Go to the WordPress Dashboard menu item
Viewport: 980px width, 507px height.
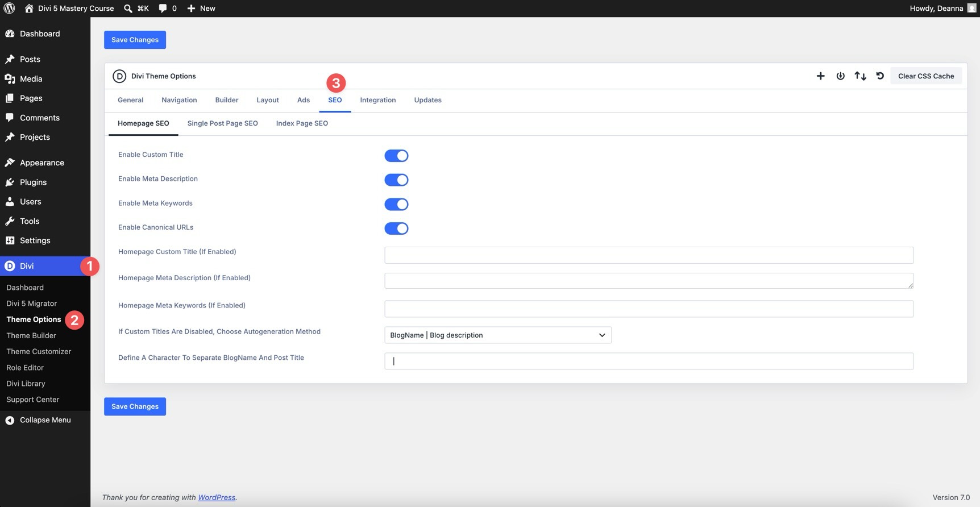coord(45,34)
